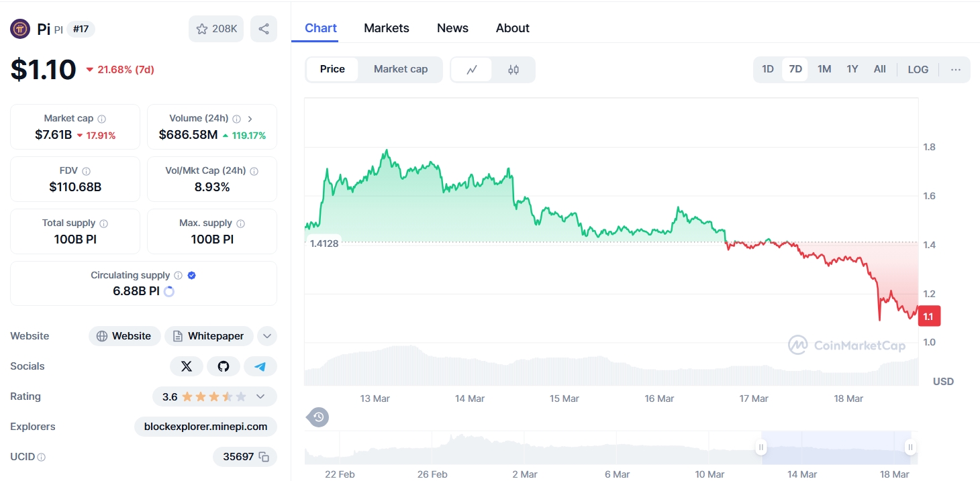Viewport: 980px width, 481px height.
Task: Switch to line chart view
Action: pyautogui.click(x=472, y=69)
